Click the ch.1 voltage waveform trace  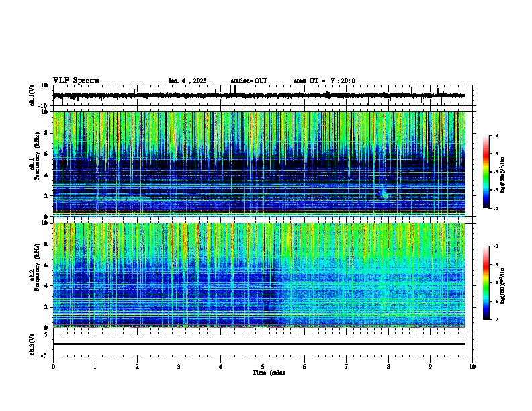[x=259, y=95]
